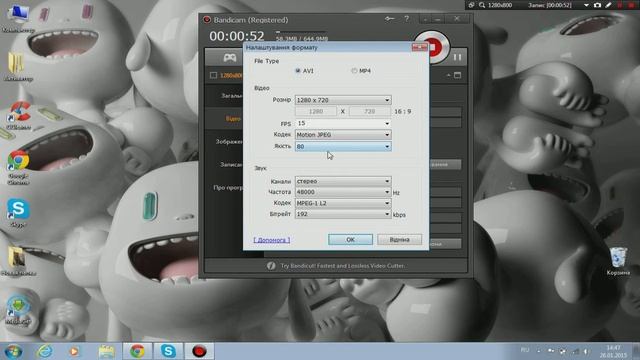Click the height field showing 720
640x360 pixels.
(x=369, y=111)
